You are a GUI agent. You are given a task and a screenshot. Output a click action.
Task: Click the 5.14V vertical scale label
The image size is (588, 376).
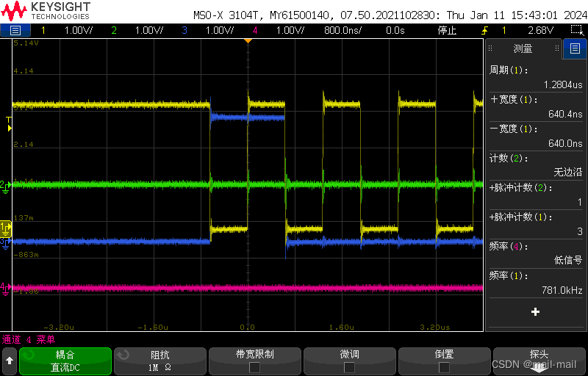[26, 43]
